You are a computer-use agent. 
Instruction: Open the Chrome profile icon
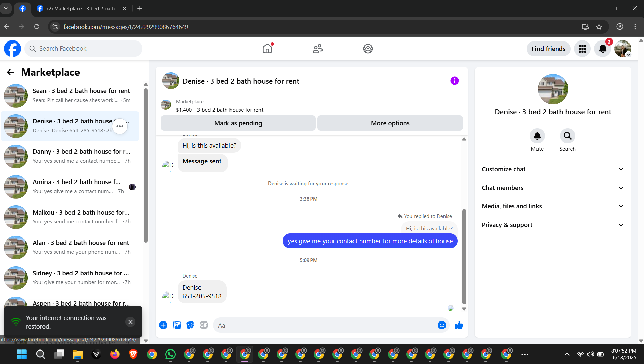620,27
